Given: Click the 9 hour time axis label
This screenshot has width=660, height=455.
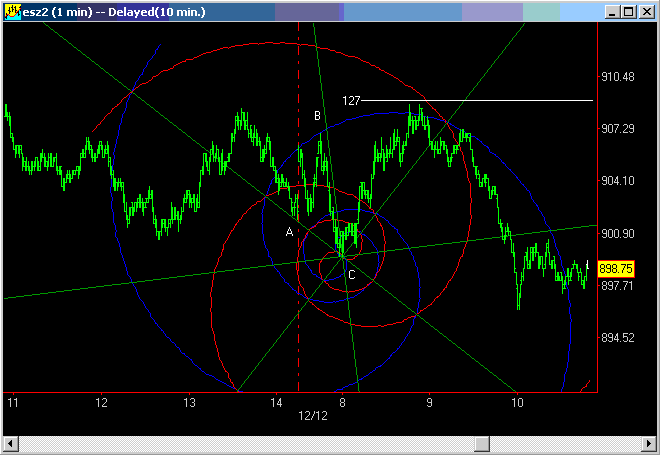Looking at the screenshot, I should tap(429, 403).
